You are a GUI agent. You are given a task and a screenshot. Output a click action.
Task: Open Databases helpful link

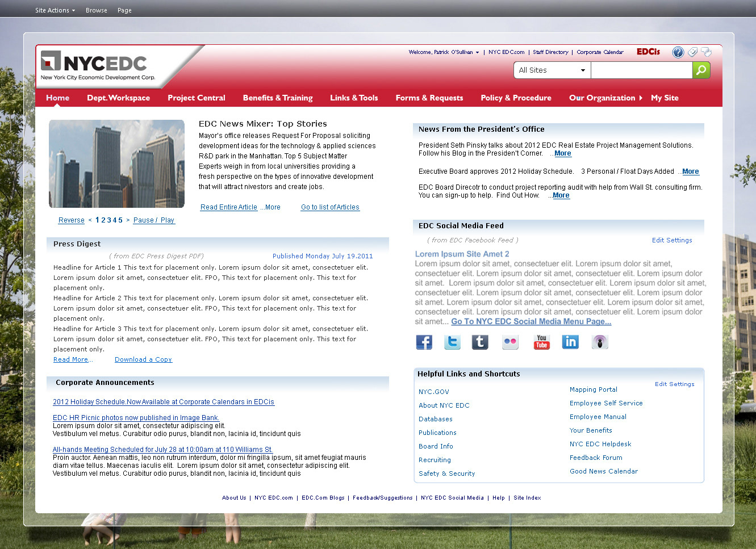[x=436, y=419]
